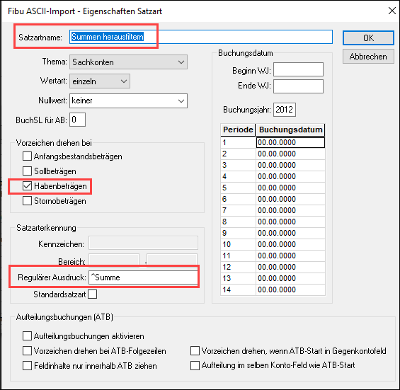Open the Nullwert dropdown showing keiner

pos(128,100)
